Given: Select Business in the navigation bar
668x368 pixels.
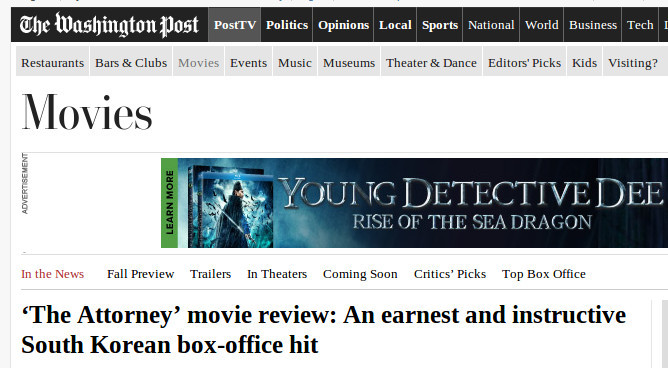Looking at the screenshot, I should tap(593, 25).
